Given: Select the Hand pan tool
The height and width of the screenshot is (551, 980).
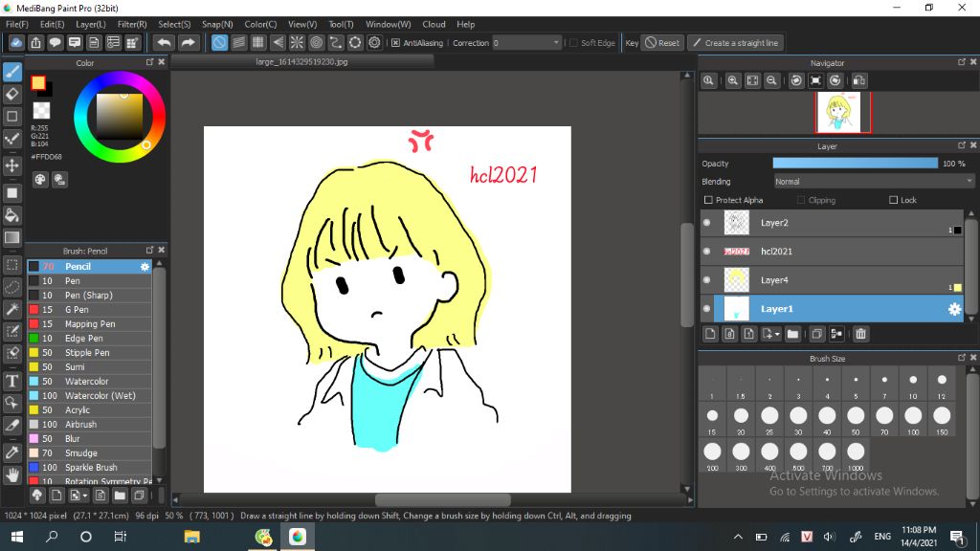Looking at the screenshot, I should [11, 475].
